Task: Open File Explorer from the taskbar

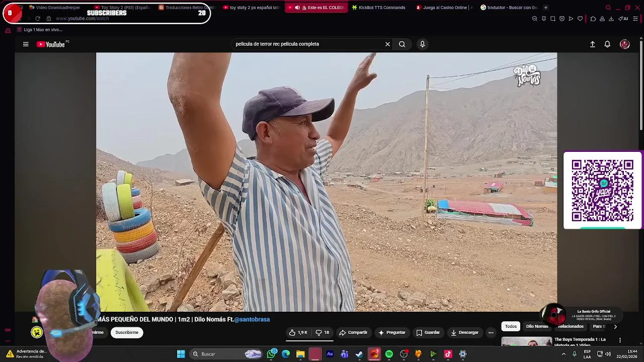Action: tap(300, 354)
